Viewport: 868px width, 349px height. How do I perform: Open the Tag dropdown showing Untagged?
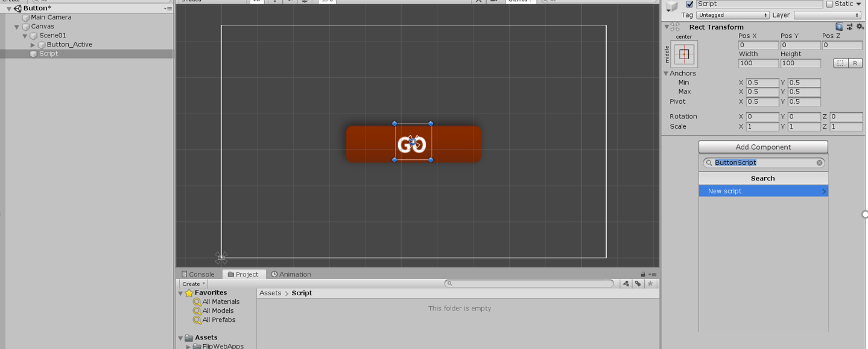coord(732,15)
